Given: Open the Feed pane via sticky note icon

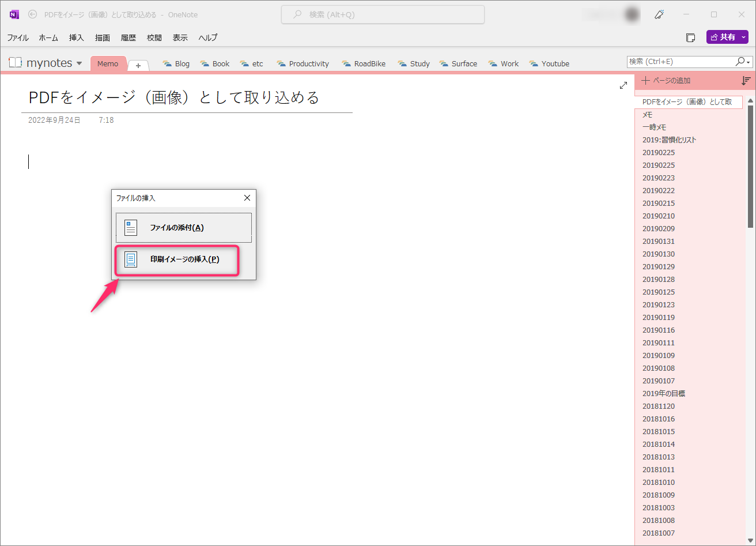Looking at the screenshot, I should (690, 37).
